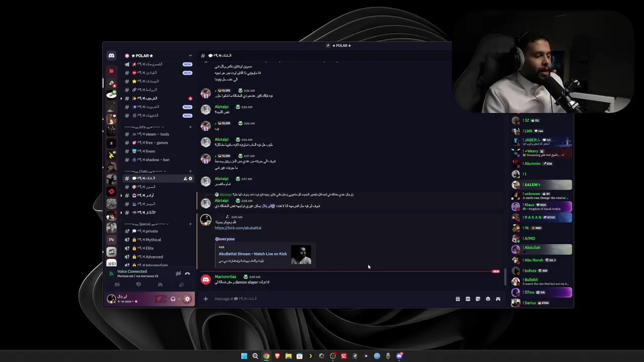Edit selected channel settings gear

click(x=190, y=178)
